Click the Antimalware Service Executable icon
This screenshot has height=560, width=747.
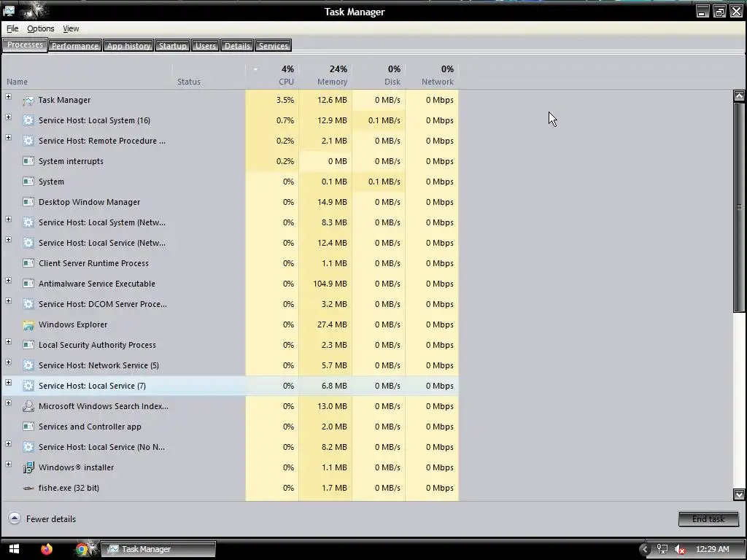click(x=28, y=284)
